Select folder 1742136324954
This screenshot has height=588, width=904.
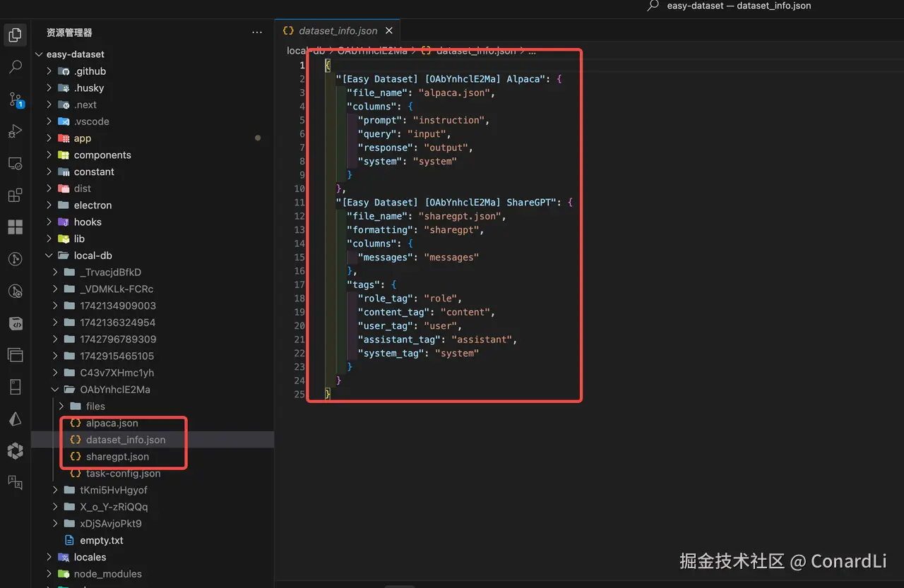point(118,323)
